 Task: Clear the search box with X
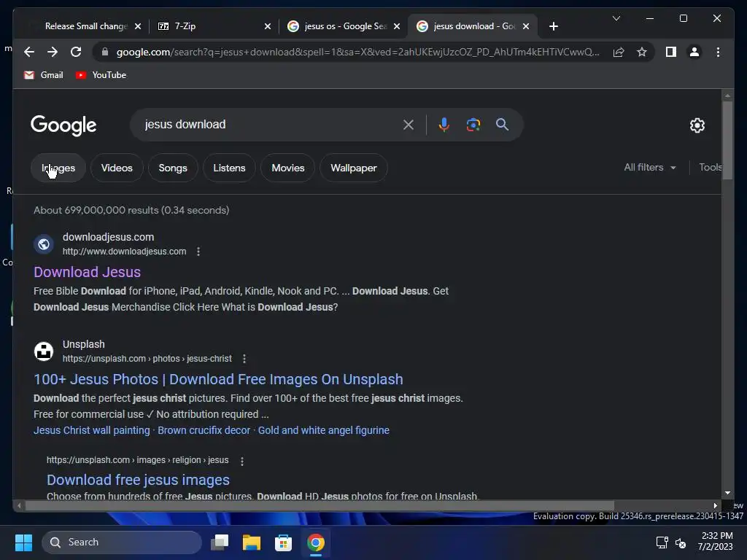coord(409,125)
